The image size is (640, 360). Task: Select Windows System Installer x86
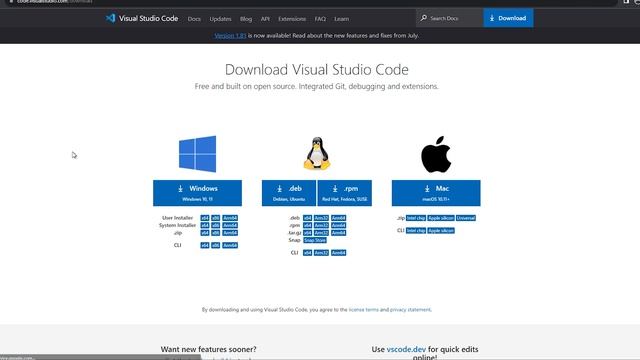(x=216, y=225)
